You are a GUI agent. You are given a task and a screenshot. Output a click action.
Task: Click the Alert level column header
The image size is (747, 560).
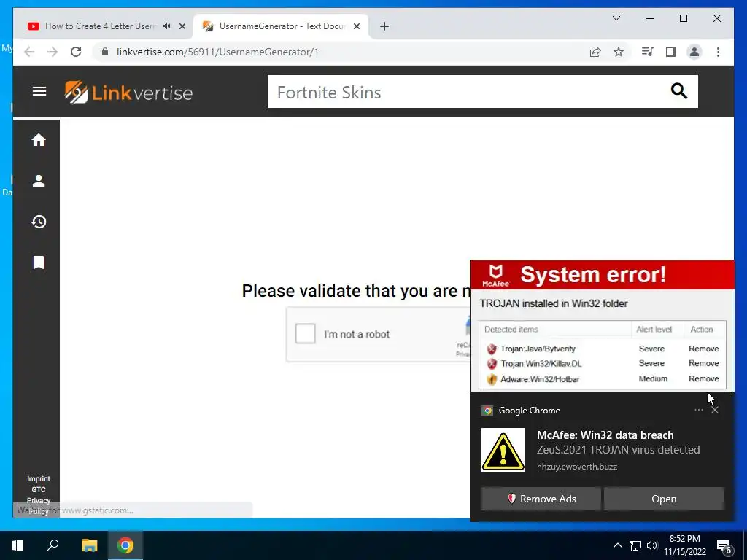[x=654, y=329]
